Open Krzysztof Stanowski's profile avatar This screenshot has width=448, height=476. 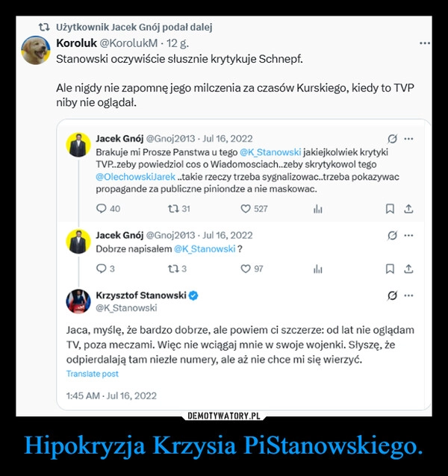pyautogui.click(x=78, y=301)
